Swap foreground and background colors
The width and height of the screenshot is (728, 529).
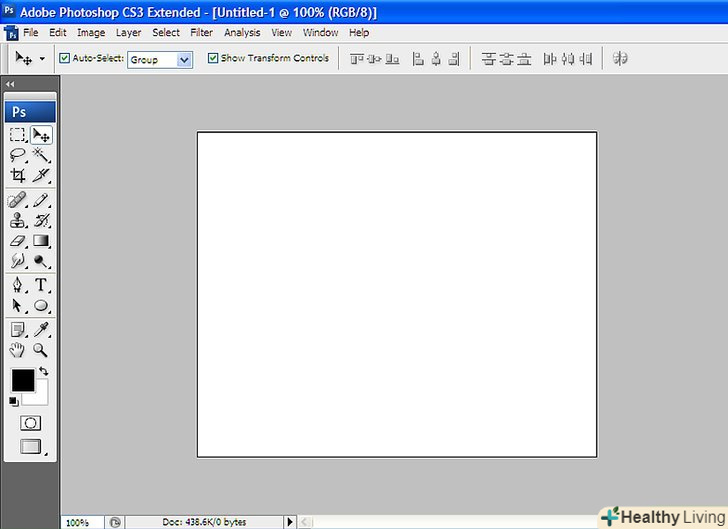(x=44, y=371)
